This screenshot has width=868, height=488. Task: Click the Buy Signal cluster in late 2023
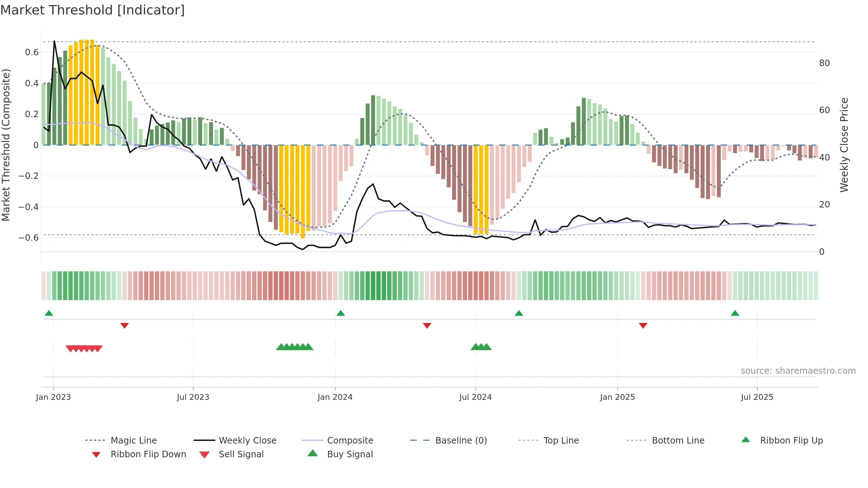295,347
